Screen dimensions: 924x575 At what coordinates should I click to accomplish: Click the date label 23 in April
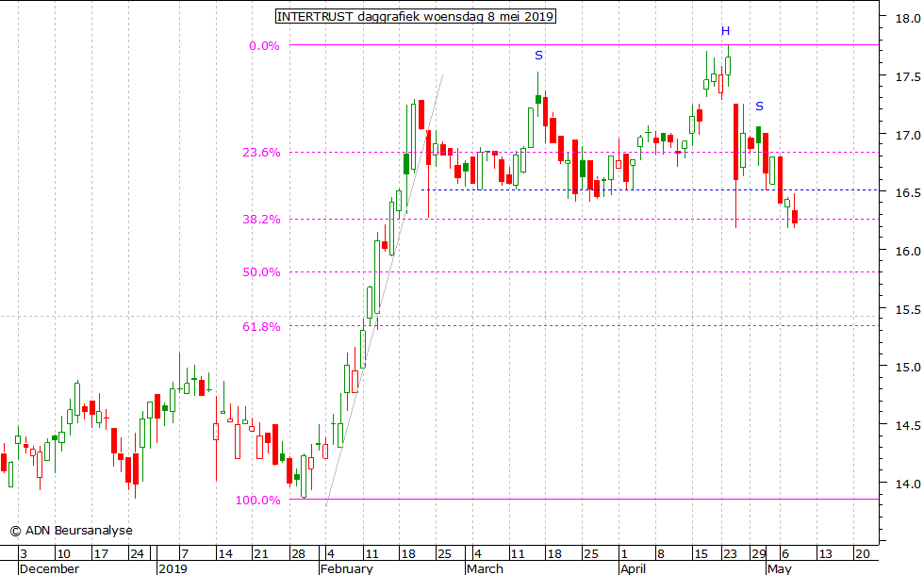(x=730, y=554)
